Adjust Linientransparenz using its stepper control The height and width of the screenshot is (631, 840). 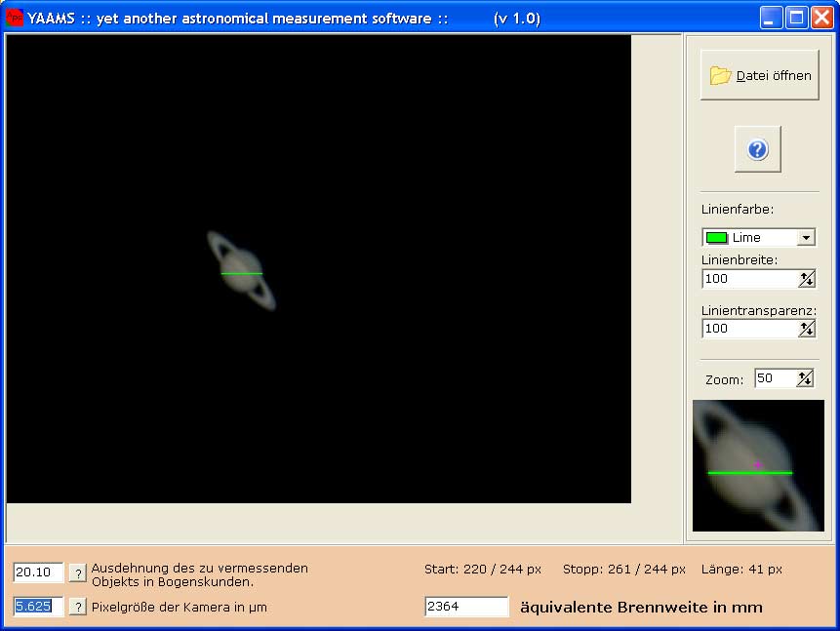click(x=809, y=329)
